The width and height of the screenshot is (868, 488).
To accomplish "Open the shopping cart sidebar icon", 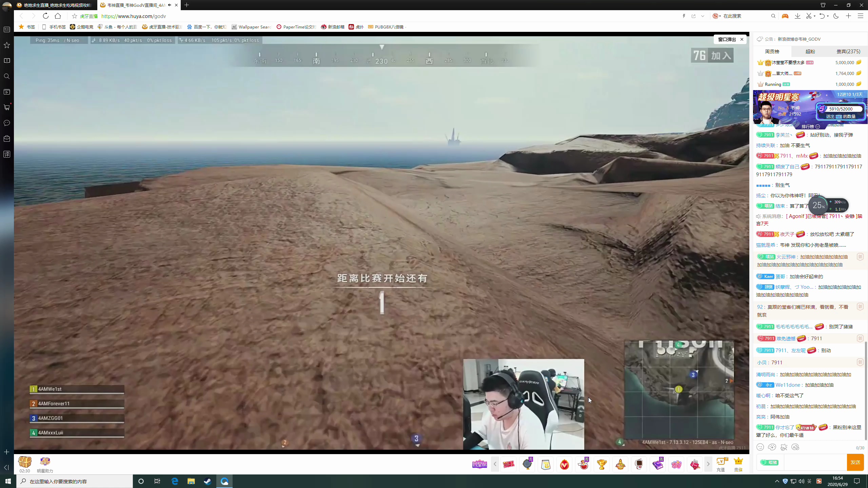I will [7, 107].
